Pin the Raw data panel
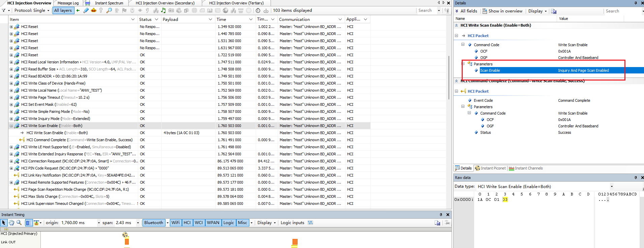The image size is (644, 248). click(636, 178)
